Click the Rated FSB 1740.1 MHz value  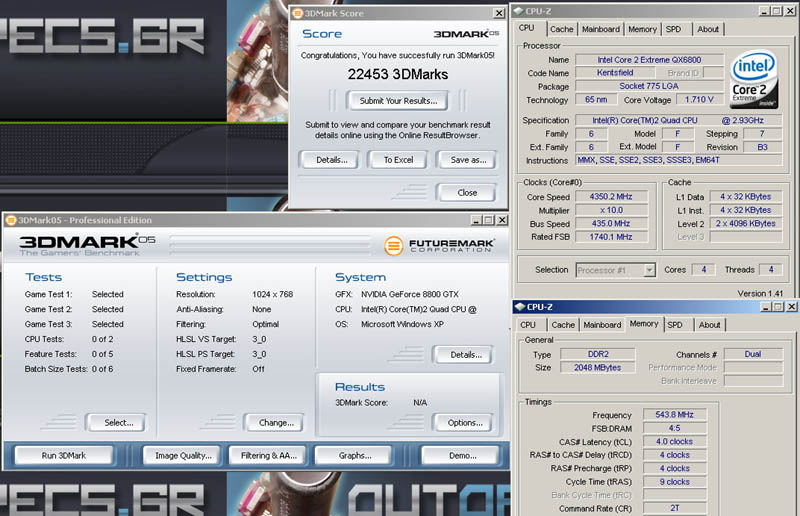(611, 237)
